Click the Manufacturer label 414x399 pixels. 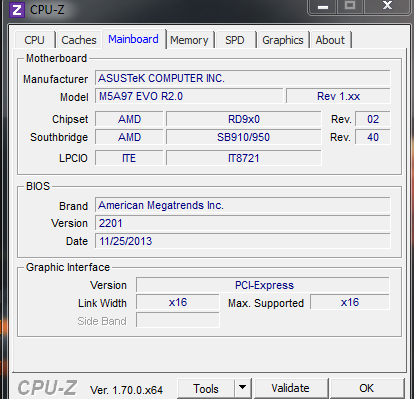coord(55,79)
